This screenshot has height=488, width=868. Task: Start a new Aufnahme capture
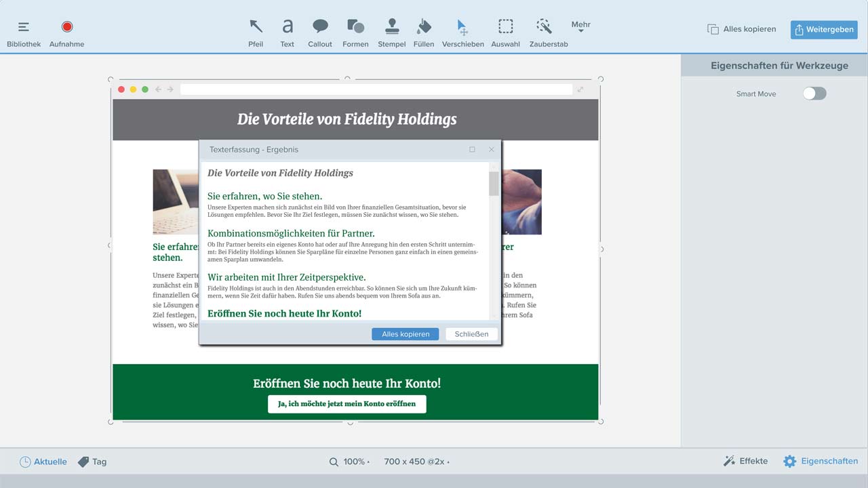click(x=66, y=32)
